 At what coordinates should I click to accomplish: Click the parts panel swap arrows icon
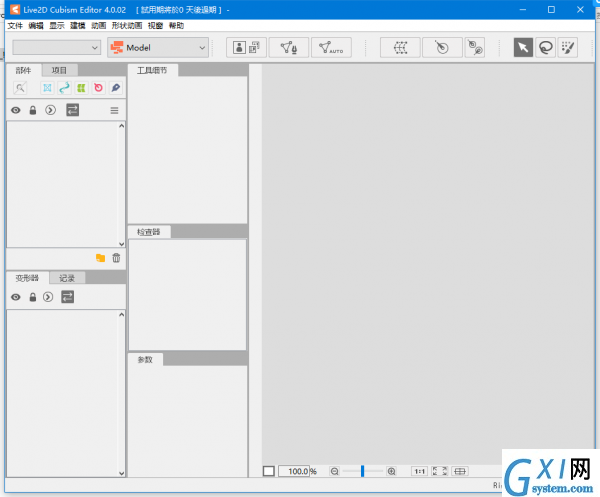pos(72,110)
